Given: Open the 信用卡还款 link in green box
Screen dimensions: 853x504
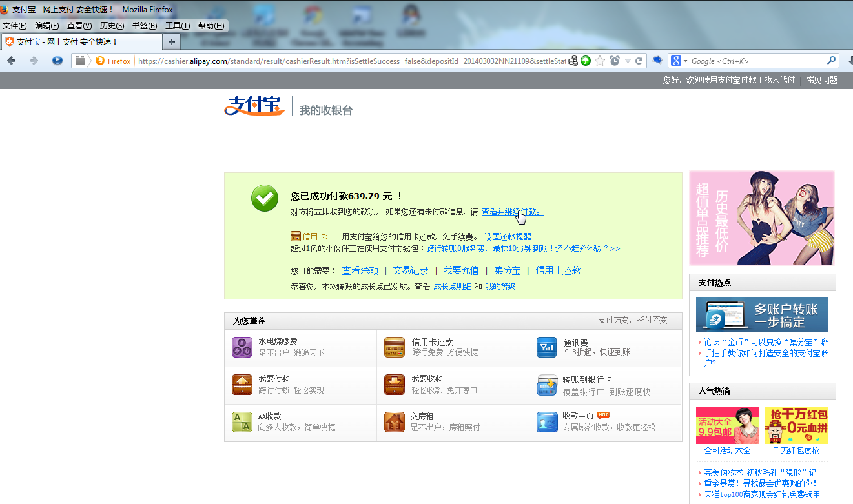Looking at the screenshot, I should coord(558,270).
